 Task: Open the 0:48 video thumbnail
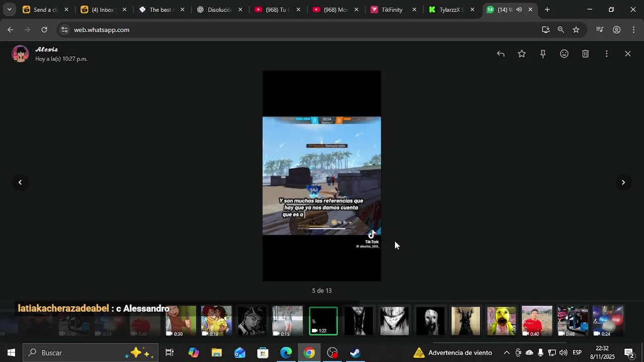(x=573, y=321)
